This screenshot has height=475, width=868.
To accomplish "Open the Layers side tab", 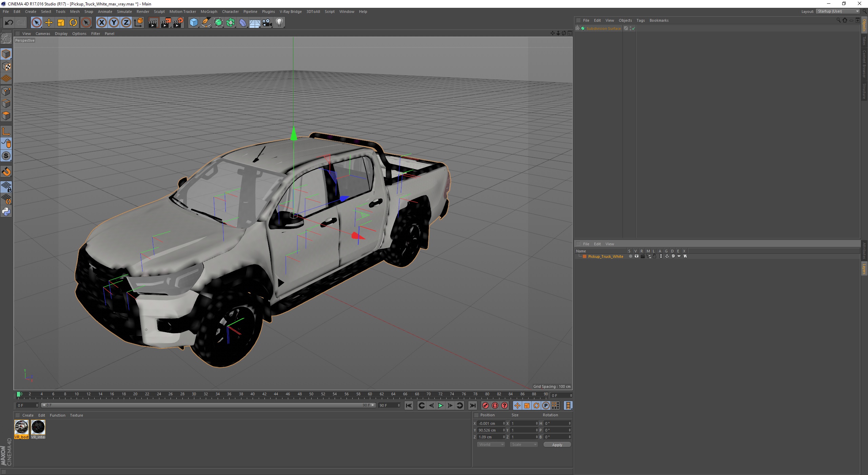I will click(864, 269).
